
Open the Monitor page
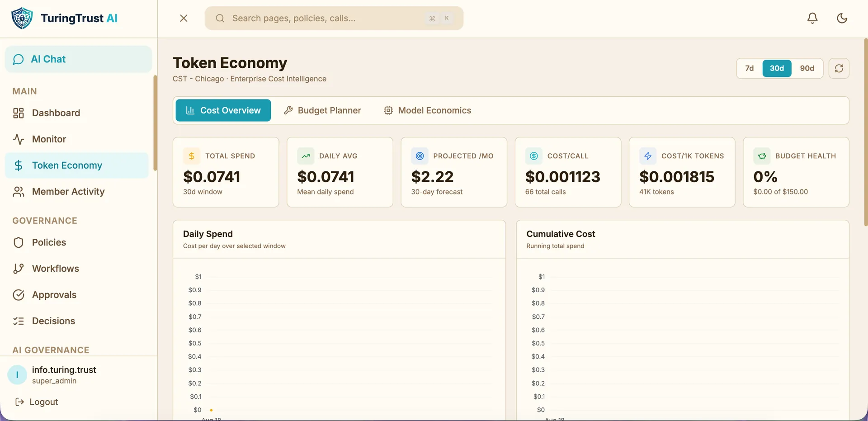tap(77, 139)
